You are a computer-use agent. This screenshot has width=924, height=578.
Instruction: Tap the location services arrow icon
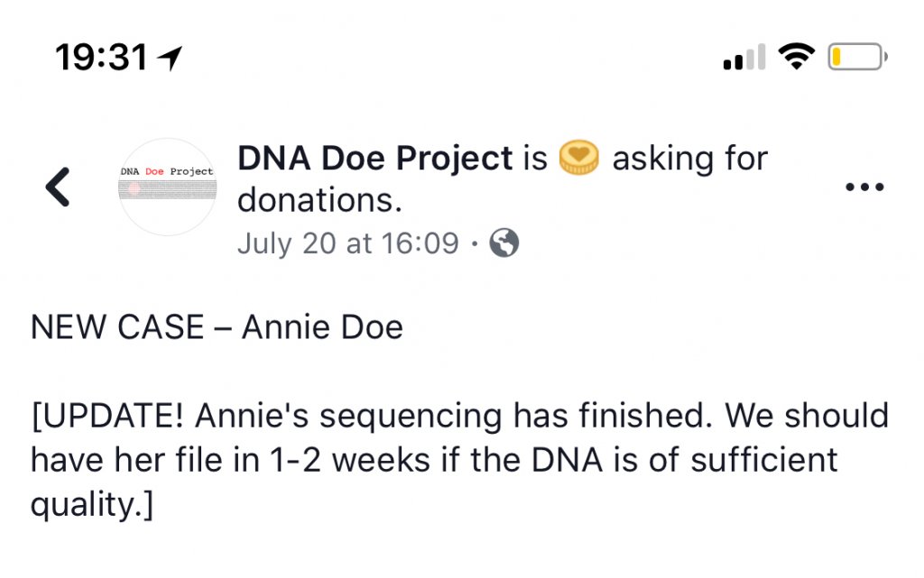click(169, 59)
